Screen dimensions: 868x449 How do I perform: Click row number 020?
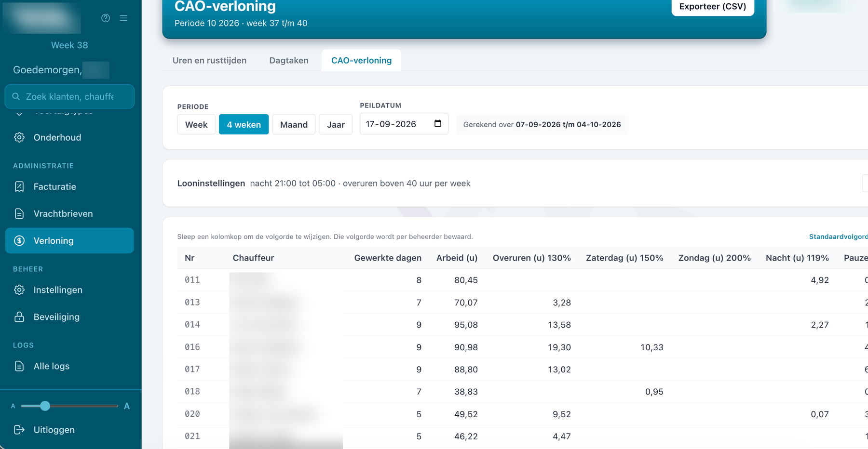192,414
